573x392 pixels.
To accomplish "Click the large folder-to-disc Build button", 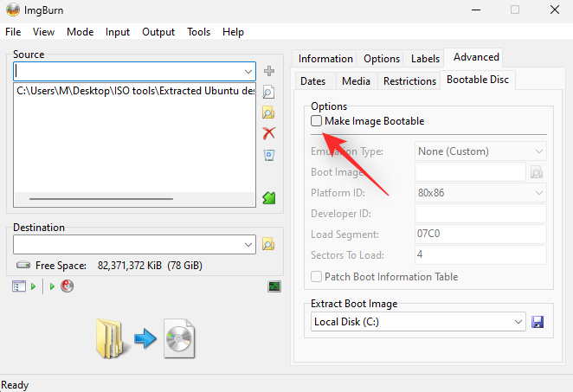I will 145,338.
